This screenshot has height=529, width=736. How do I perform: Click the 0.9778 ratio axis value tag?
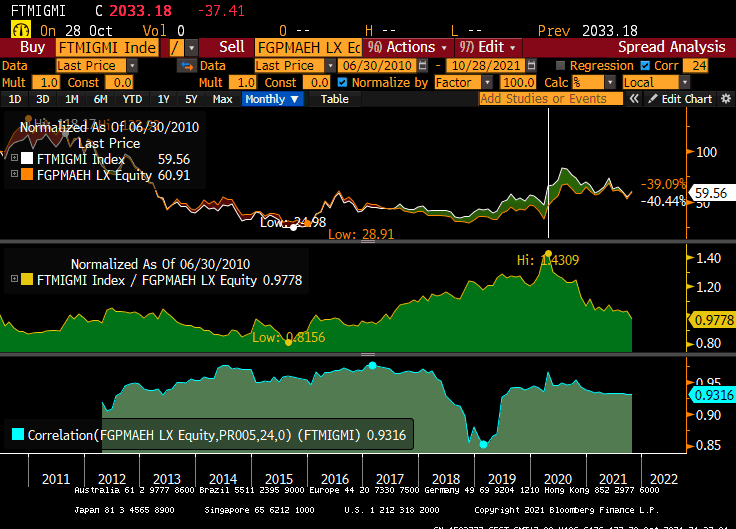pos(712,320)
